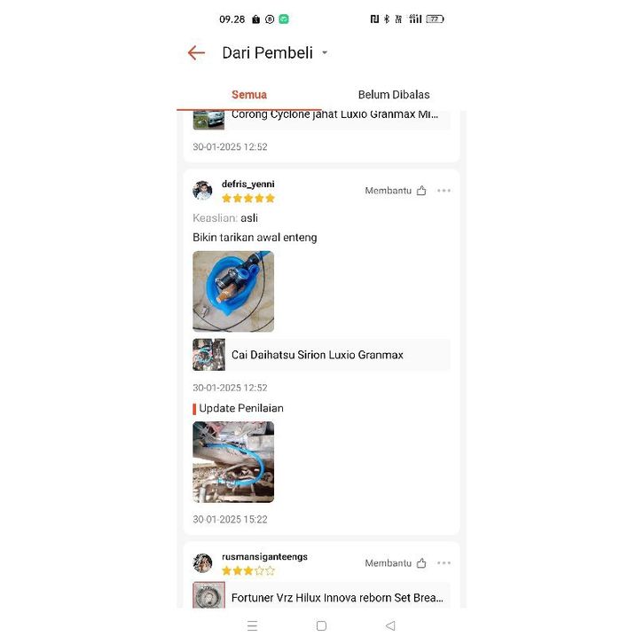The width and height of the screenshot is (644, 644).
Task: Like defris_yenni's review with thumbs-up icon
Action: pos(421,191)
